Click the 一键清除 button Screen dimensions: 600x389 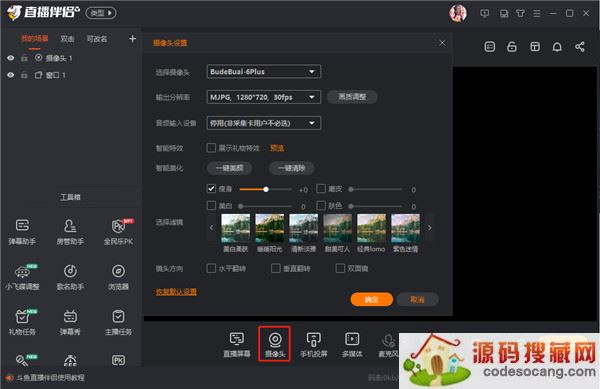[292, 168]
